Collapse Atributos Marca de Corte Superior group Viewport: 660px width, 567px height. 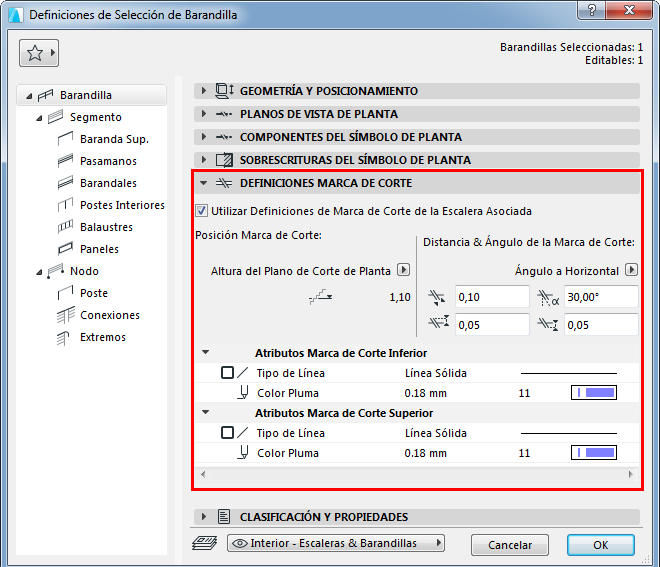[206, 412]
